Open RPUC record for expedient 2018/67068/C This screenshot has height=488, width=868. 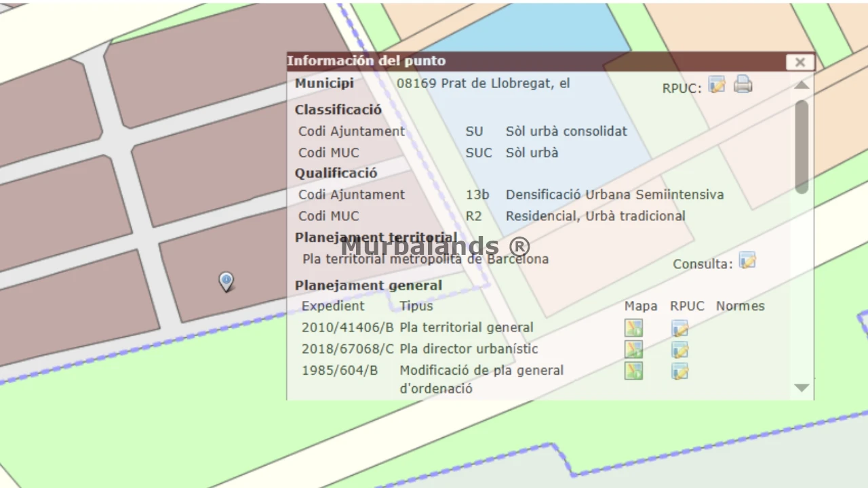point(679,350)
